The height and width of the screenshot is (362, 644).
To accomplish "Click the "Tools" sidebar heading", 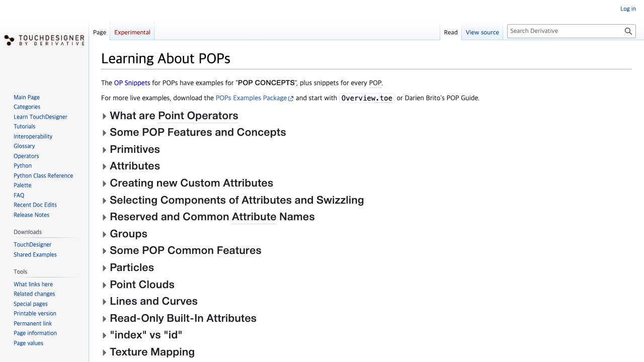I will coord(21,272).
